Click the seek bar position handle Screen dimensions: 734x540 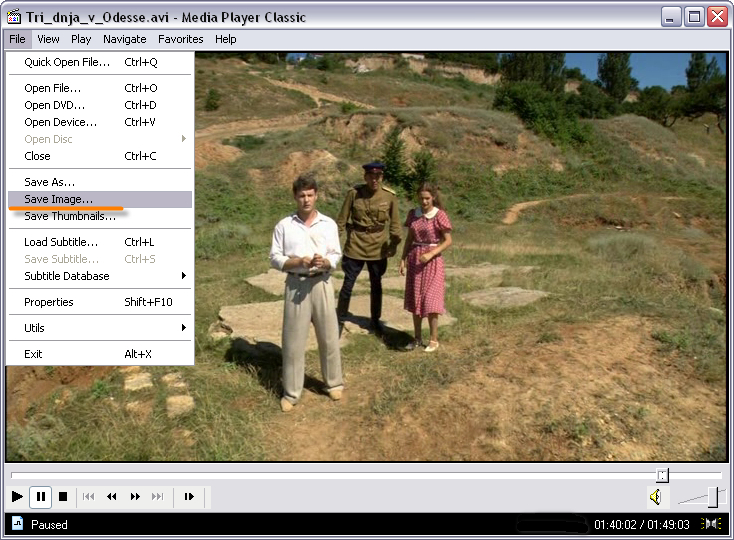[x=662, y=475]
